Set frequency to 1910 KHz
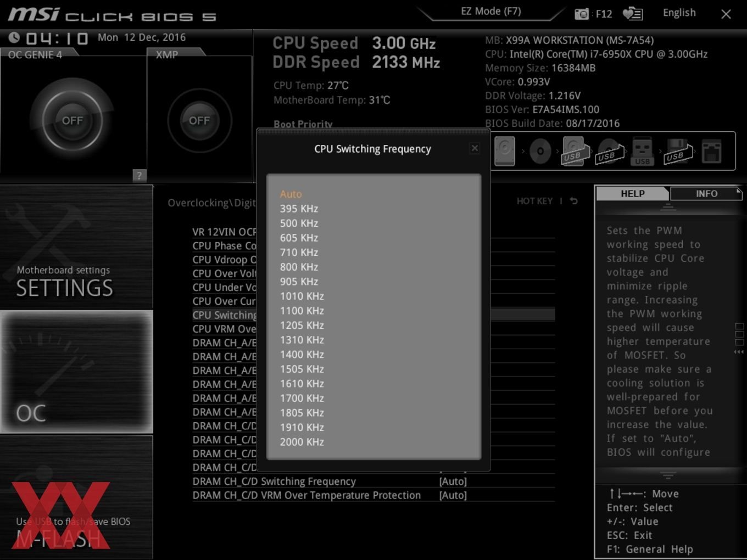 302,427
